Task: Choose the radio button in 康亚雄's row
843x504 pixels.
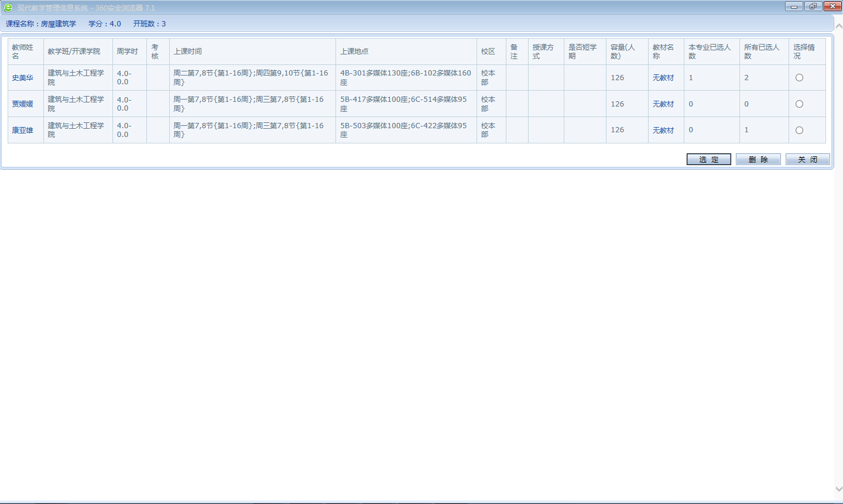Action: coord(799,131)
